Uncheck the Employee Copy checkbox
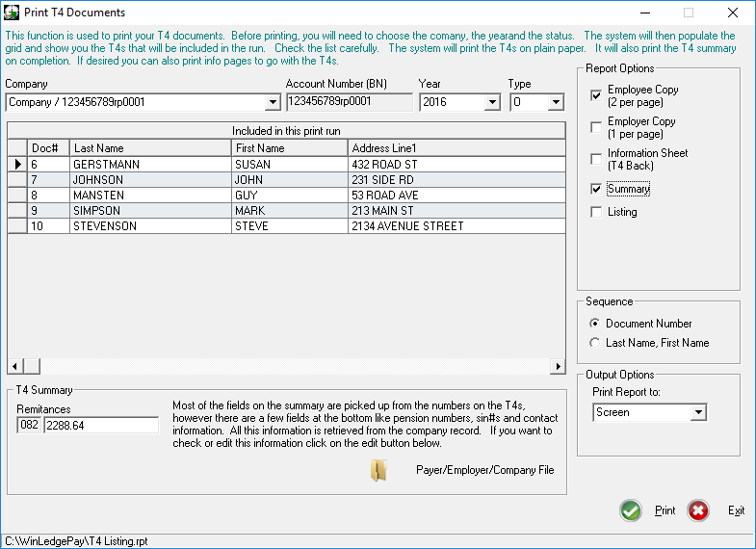The width and height of the screenshot is (756, 549). click(x=597, y=95)
